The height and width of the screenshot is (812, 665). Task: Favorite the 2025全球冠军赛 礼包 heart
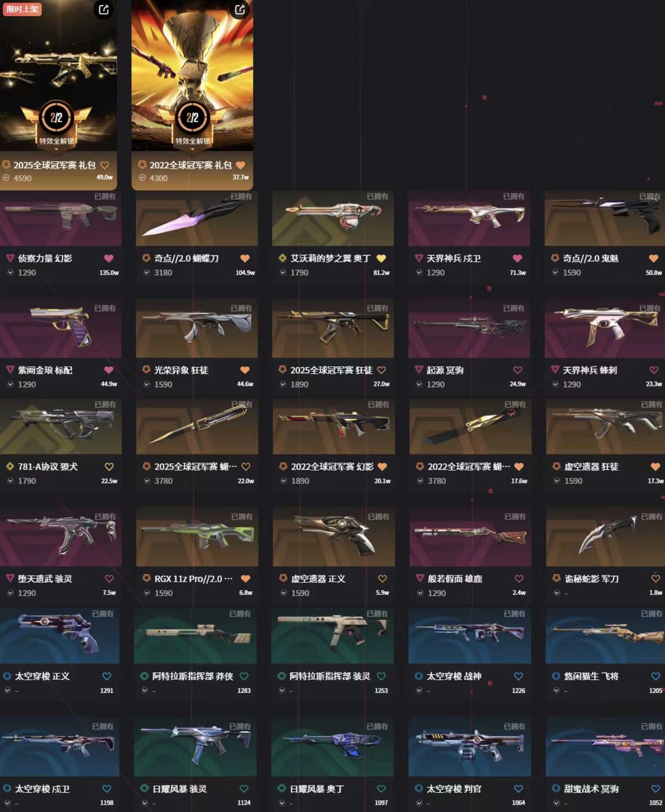105,165
